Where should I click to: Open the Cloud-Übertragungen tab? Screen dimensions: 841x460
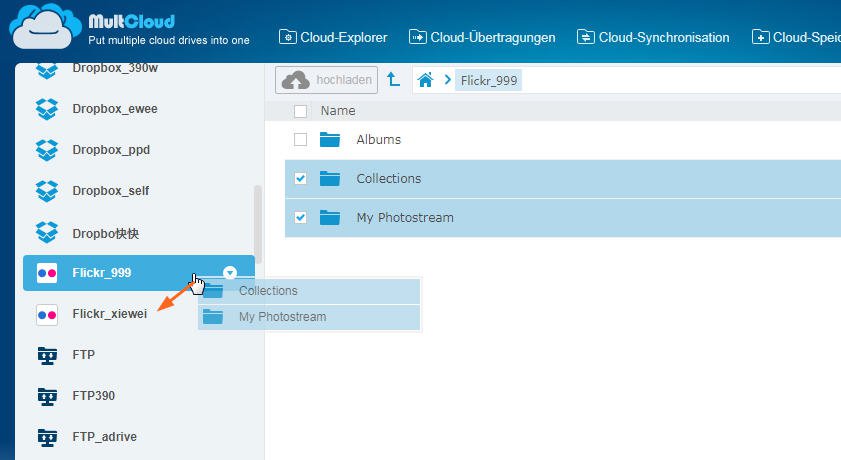[x=482, y=38]
